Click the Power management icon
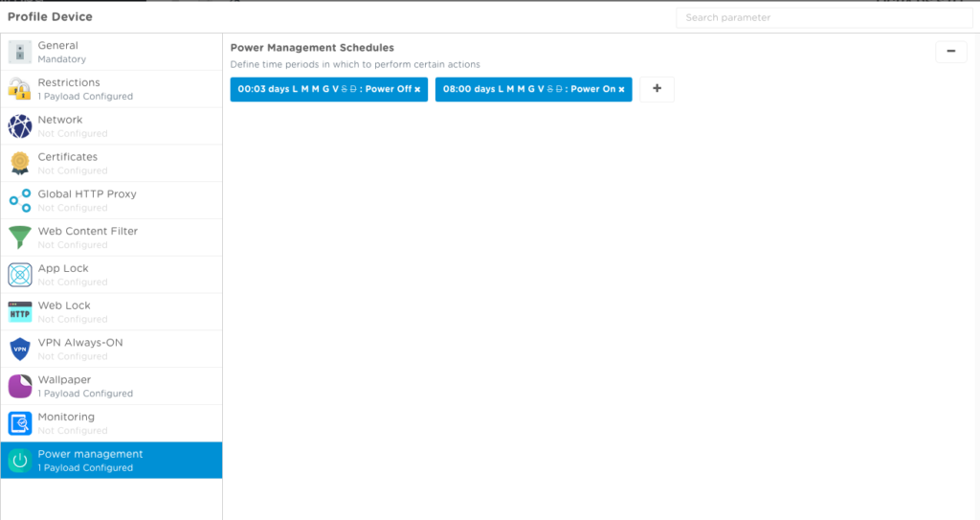 pyautogui.click(x=20, y=461)
